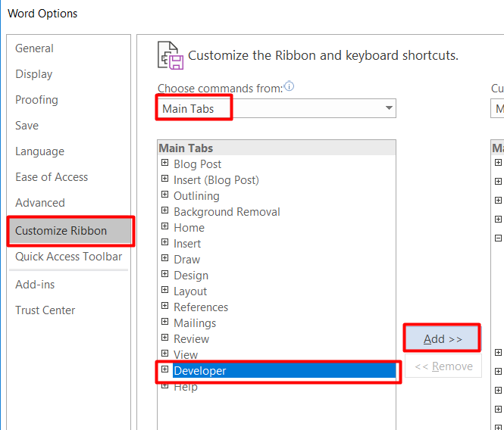Expand the Draw tab node

(x=165, y=258)
